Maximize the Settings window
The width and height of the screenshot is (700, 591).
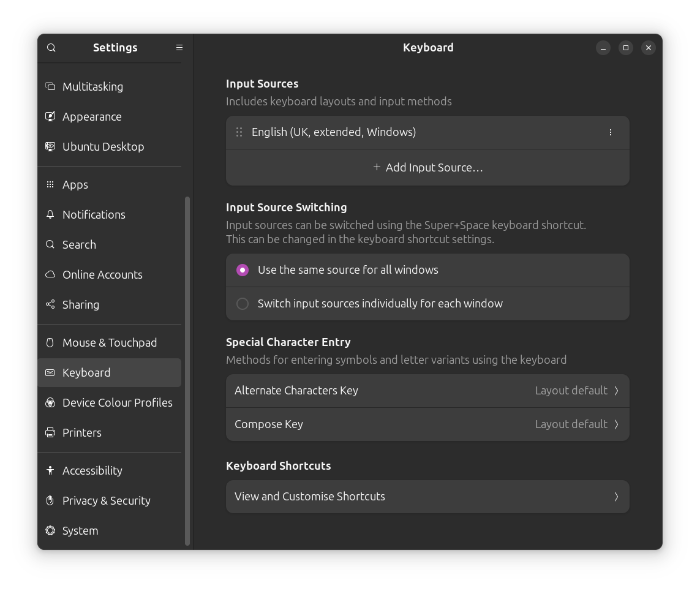tap(625, 48)
